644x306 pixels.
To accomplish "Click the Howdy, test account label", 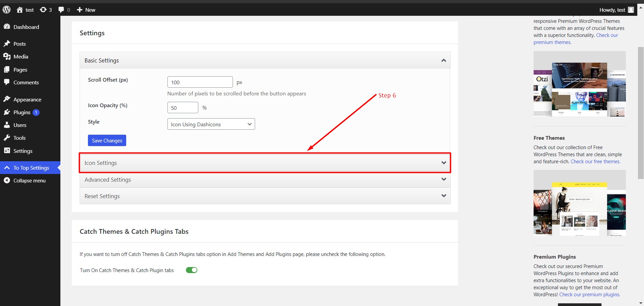I will 612,10.
